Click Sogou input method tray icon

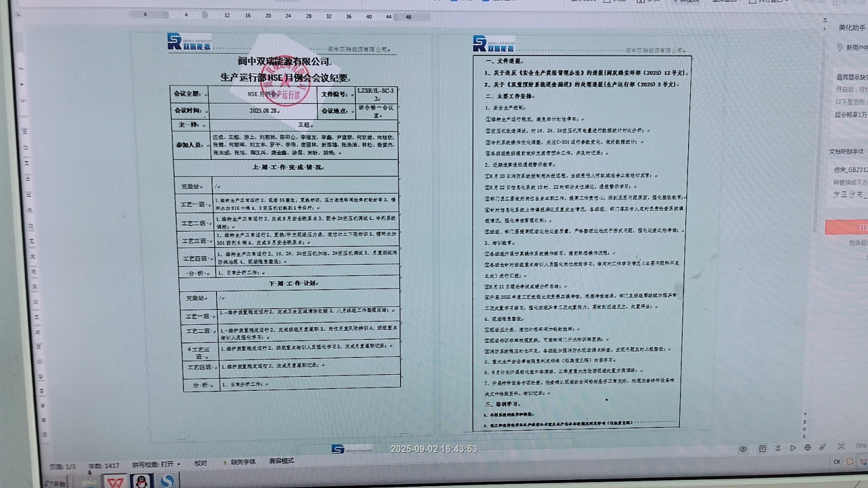click(x=849, y=461)
